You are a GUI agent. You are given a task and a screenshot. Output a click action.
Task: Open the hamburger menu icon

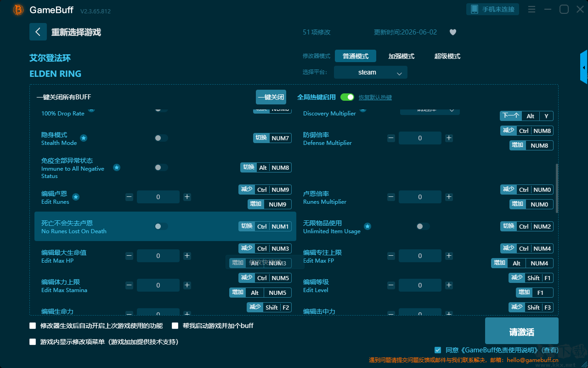click(x=531, y=9)
